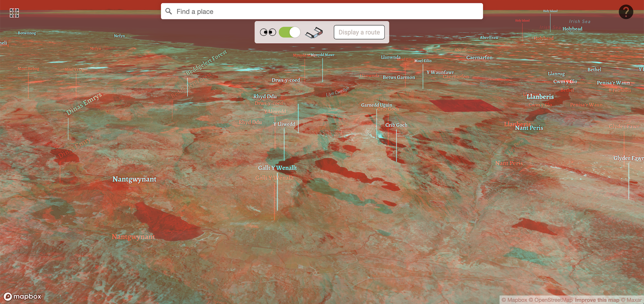Click the magnifying glass search icon
This screenshot has width=644, height=304.
coord(169,11)
